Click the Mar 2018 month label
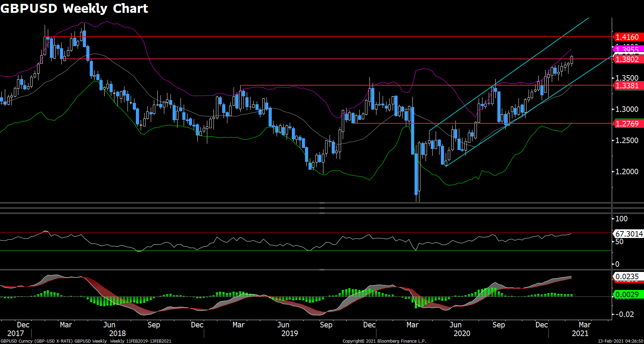This screenshot has height=344, width=644. coord(66,325)
